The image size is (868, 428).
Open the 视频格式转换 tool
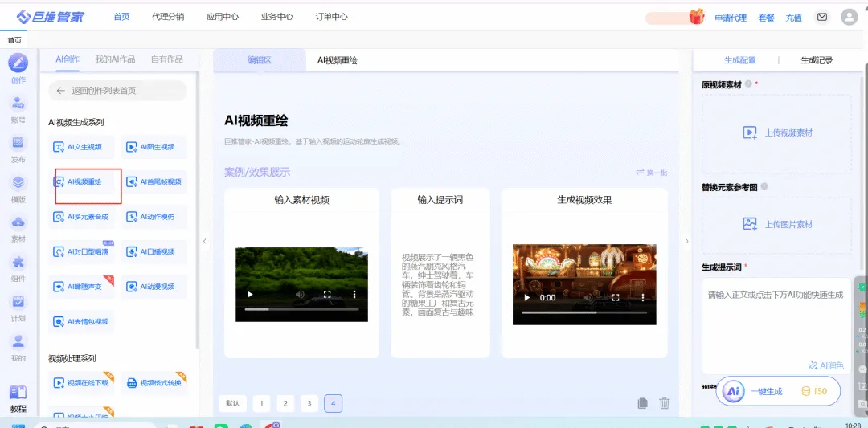click(x=154, y=383)
